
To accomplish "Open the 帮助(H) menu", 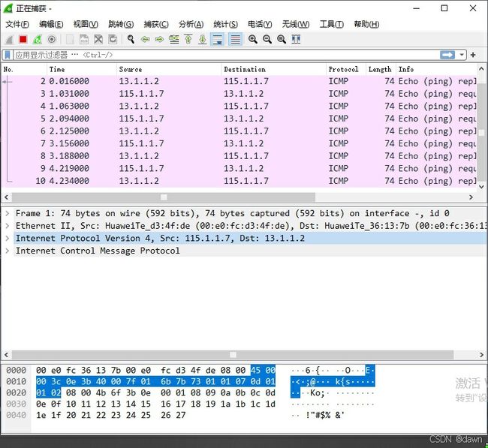I will (x=366, y=24).
